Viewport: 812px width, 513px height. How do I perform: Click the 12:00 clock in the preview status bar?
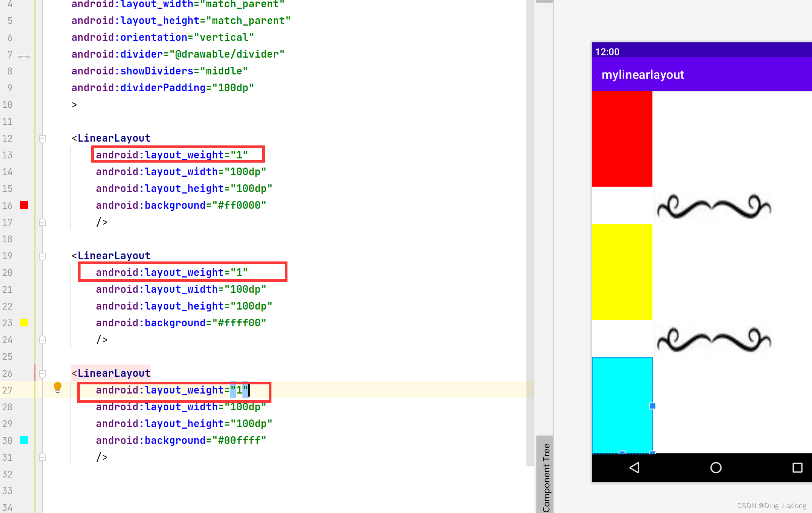click(607, 52)
